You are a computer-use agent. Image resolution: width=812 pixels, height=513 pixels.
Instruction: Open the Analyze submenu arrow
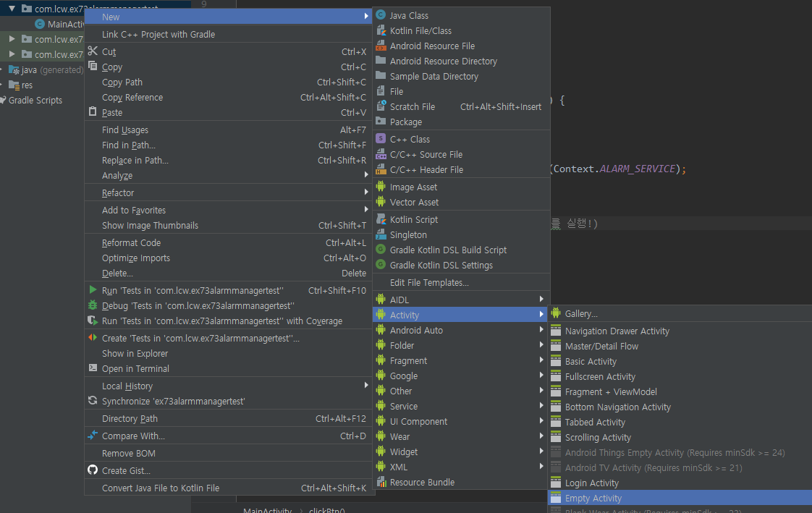point(366,175)
